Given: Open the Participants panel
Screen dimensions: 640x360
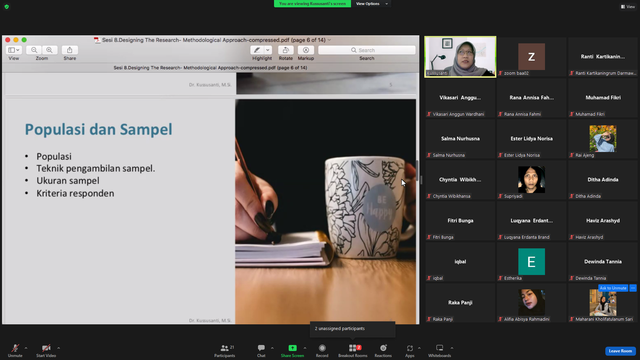Looking at the screenshot, I should click(x=224, y=350).
